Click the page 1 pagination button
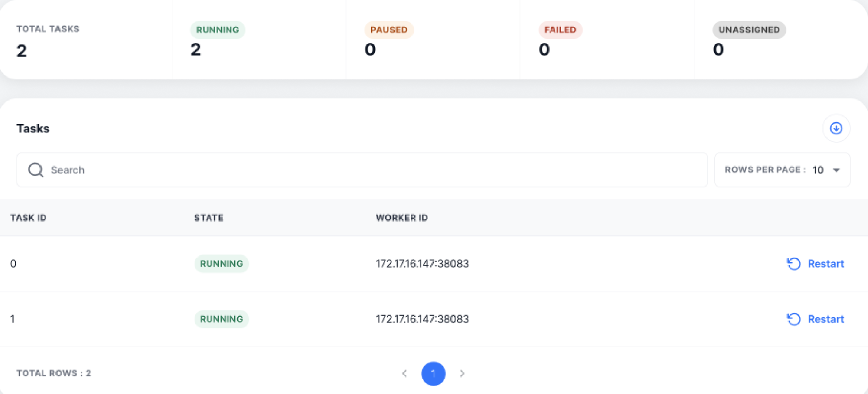Image resolution: width=868 pixels, height=394 pixels. tap(433, 373)
